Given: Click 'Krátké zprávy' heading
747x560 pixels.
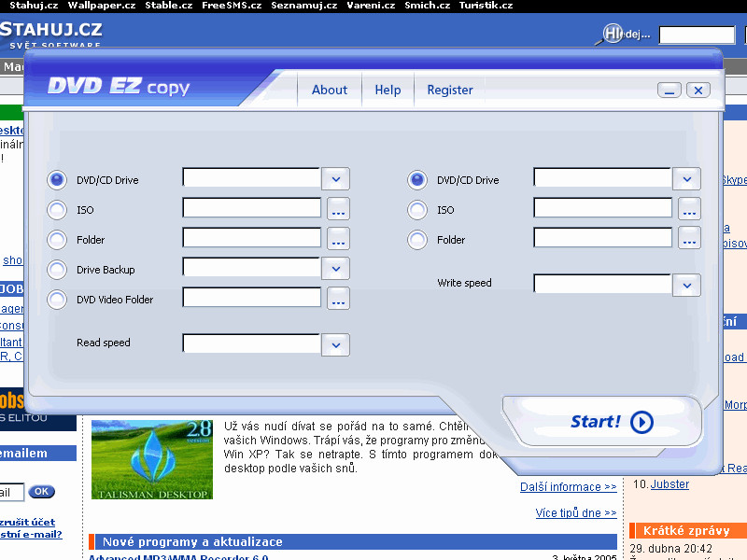Looking at the screenshot, I should (686, 530).
